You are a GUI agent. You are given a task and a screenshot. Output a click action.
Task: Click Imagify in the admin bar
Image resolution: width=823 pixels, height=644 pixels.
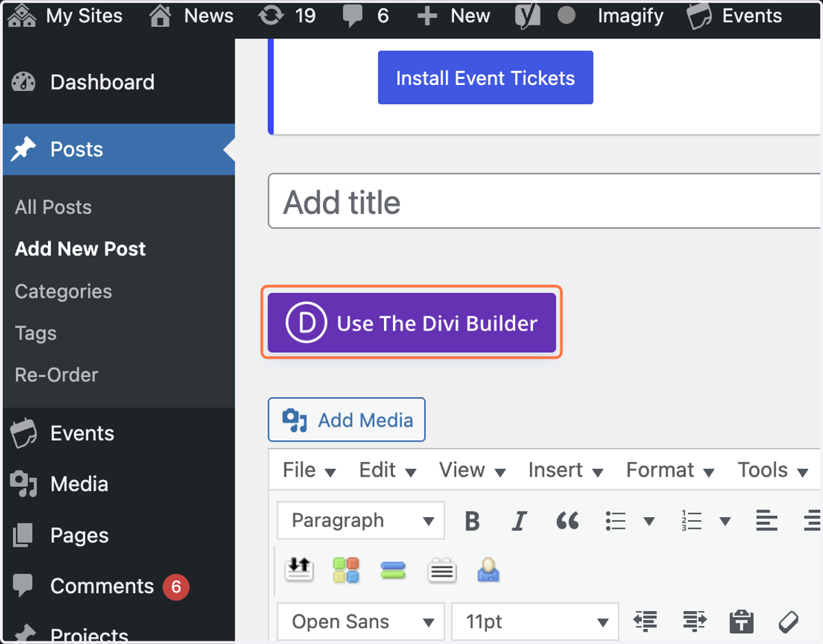click(x=630, y=16)
